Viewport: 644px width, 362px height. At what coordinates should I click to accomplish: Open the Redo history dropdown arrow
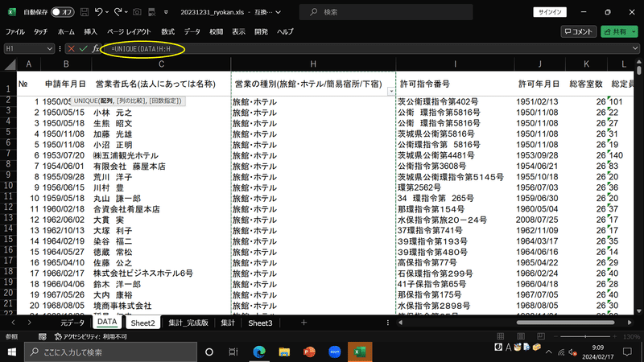(x=126, y=12)
